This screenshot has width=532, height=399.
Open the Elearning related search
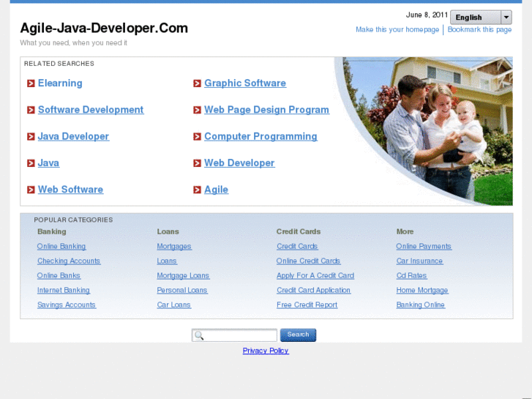point(60,83)
